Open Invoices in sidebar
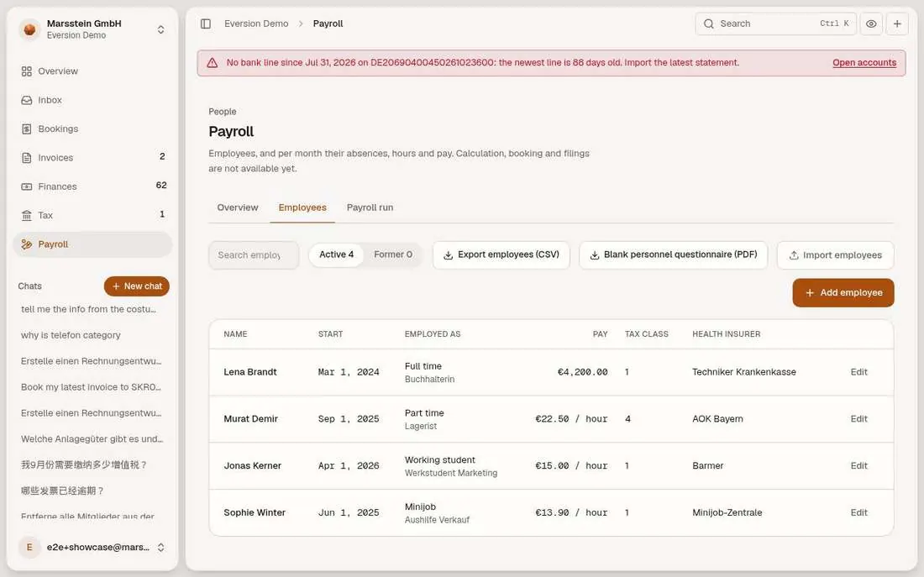924x577 pixels. tap(92, 157)
